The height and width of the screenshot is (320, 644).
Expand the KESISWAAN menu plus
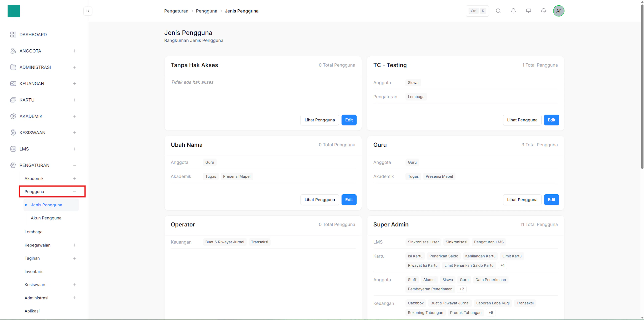[x=74, y=133]
